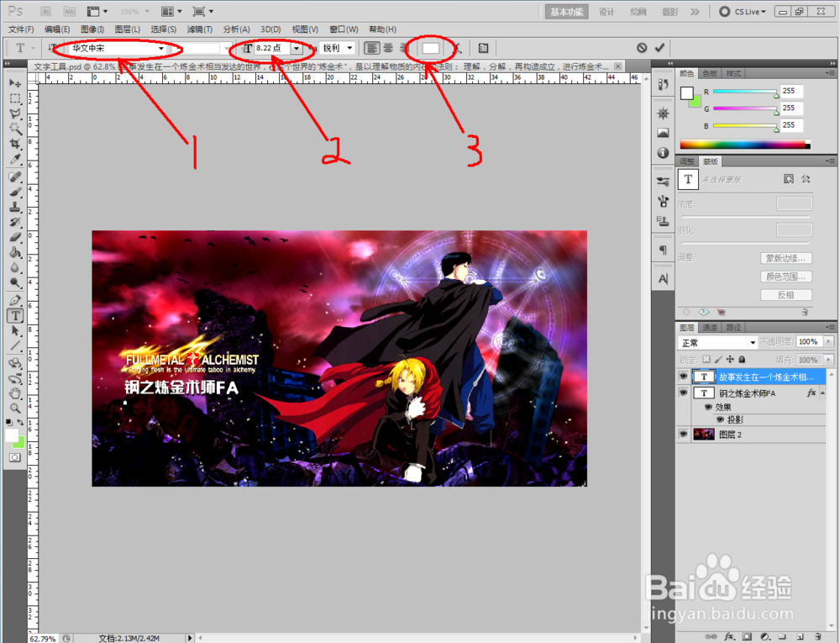Select the Polygonal Lasso tool

15,113
